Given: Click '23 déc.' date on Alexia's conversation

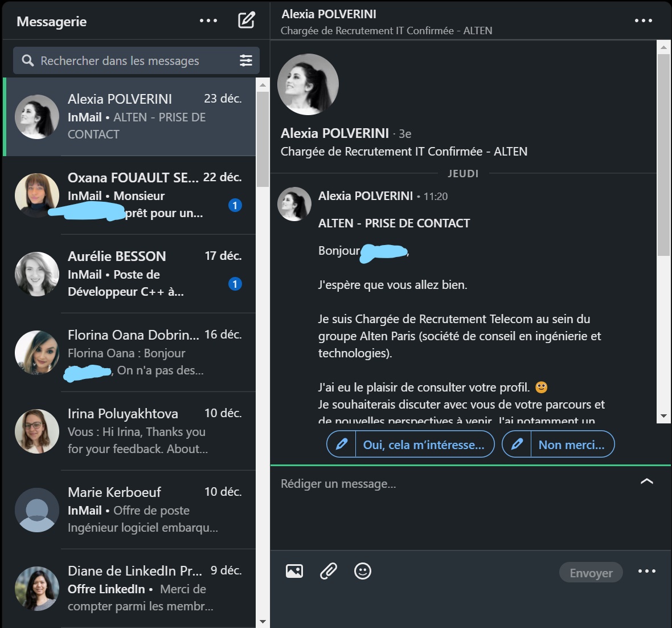Looking at the screenshot, I should pos(223,99).
